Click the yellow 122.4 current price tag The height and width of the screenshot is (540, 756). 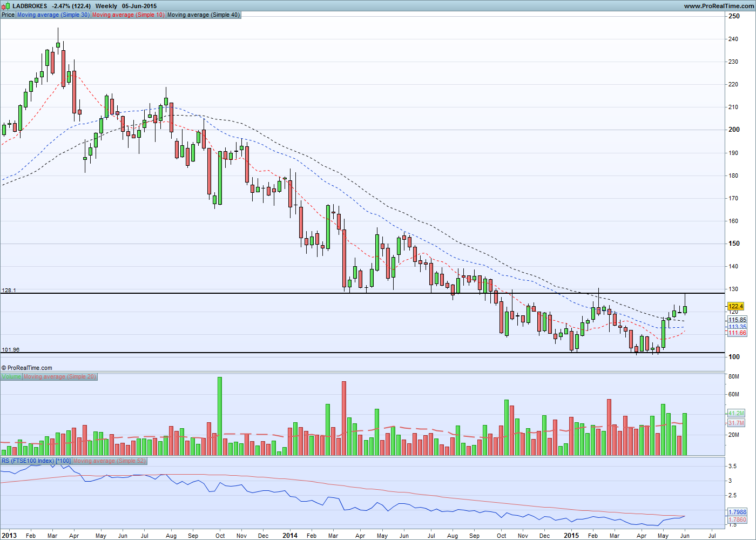(x=735, y=306)
